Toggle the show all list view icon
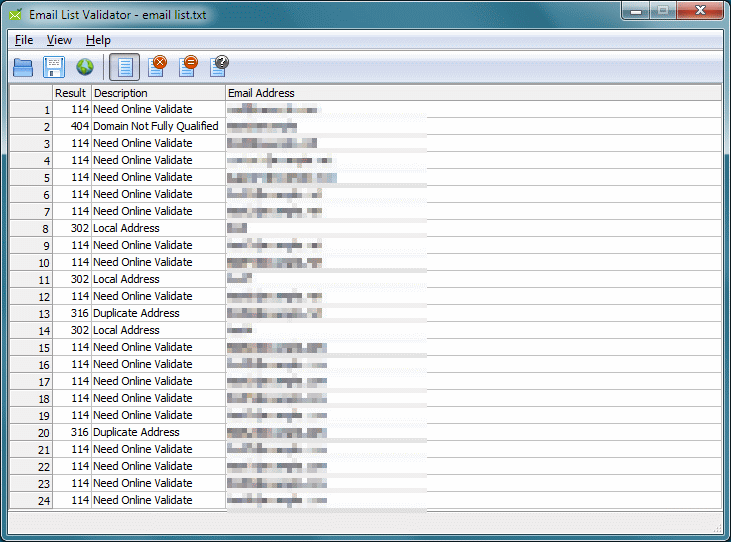The image size is (731, 542). [125, 67]
